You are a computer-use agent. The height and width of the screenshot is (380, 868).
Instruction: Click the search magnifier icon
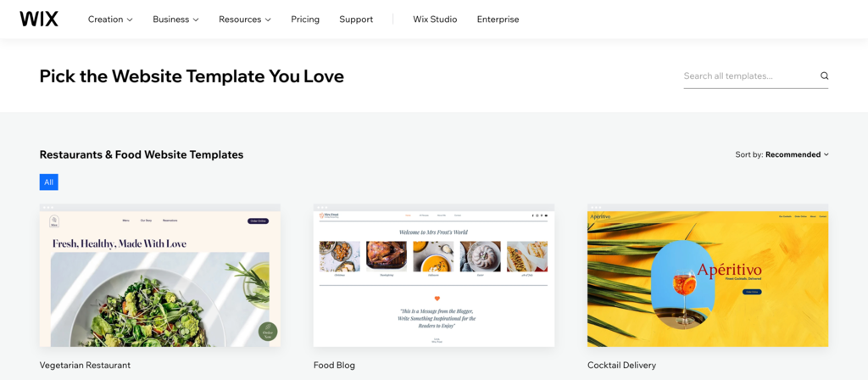tap(824, 76)
